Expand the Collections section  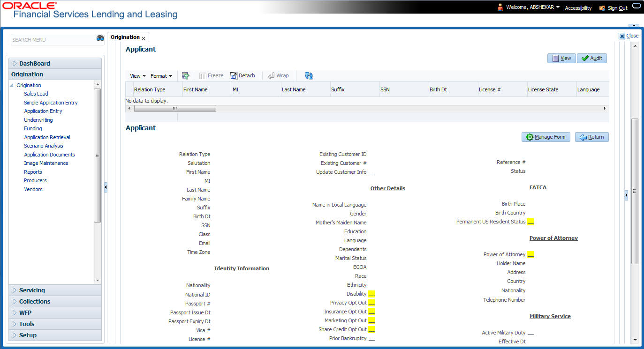pos(55,301)
